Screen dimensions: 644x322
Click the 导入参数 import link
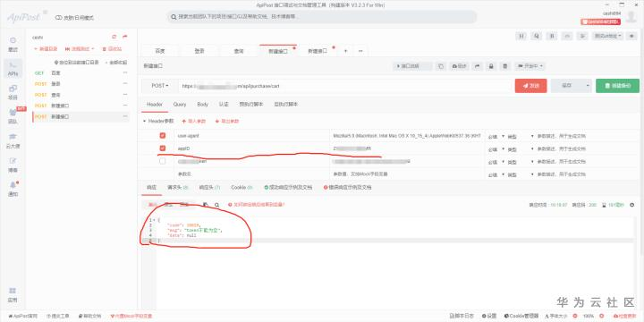pyautogui.click(x=193, y=121)
